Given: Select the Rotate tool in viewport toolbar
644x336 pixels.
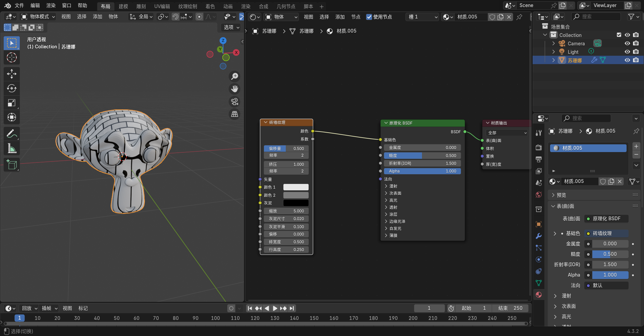Looking at the screenshot, I should point(12,88).
